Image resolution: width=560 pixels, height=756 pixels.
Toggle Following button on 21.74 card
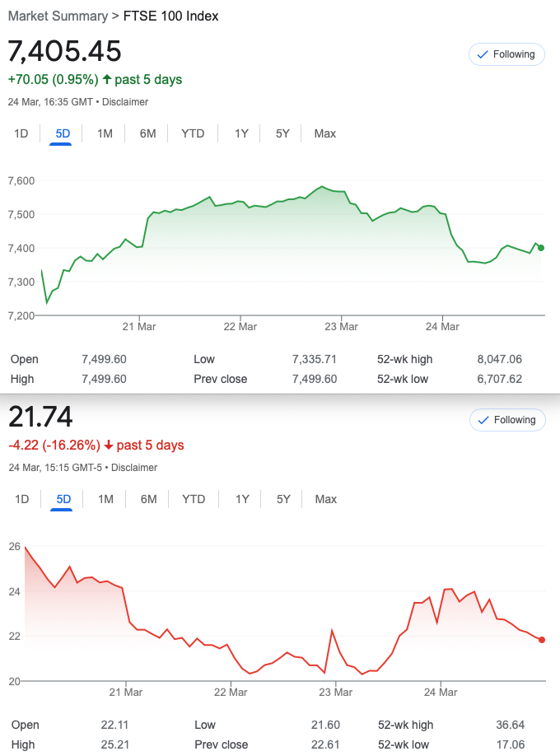coord(507,420)
